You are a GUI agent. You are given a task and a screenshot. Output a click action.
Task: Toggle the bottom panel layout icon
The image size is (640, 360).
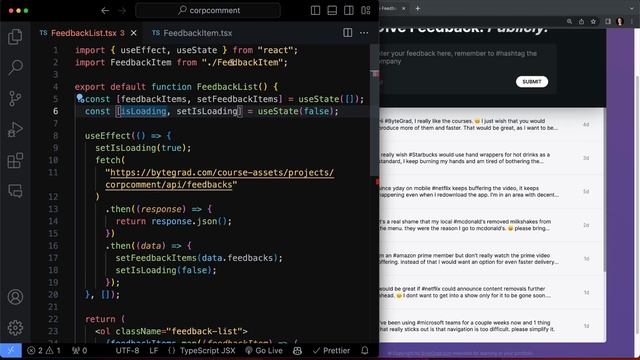tap(332, 11)
